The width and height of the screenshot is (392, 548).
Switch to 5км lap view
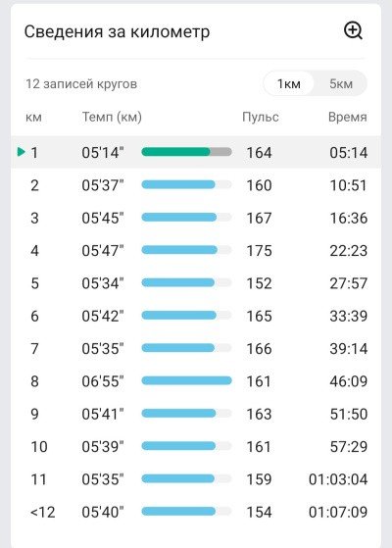pyautogui.click(x=341, y=83)
